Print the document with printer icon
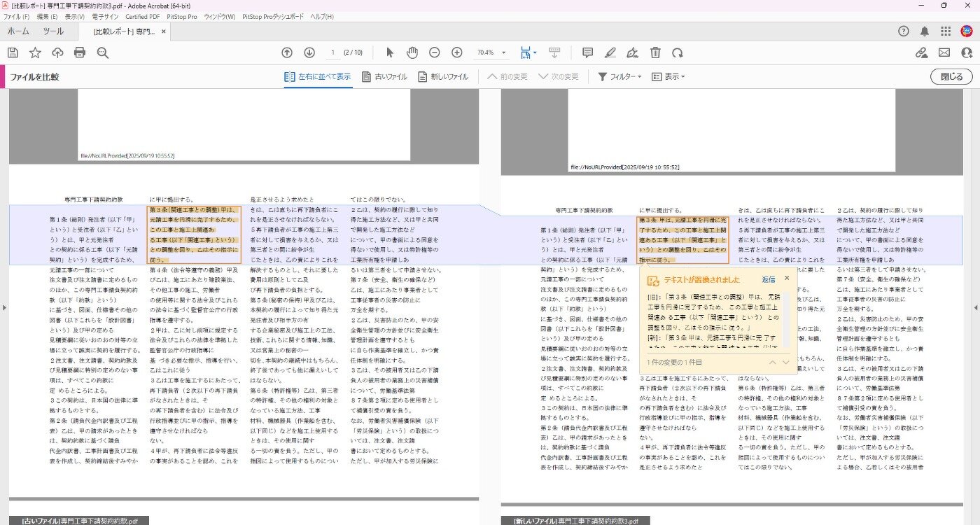The height and width of the screenshot is (525, 980). [x=80, y=52]
